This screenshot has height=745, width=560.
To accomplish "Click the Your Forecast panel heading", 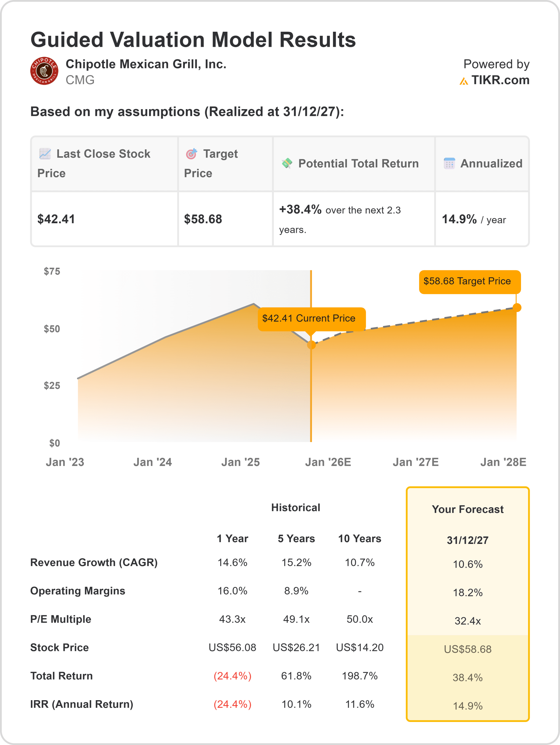I will 467,509.
